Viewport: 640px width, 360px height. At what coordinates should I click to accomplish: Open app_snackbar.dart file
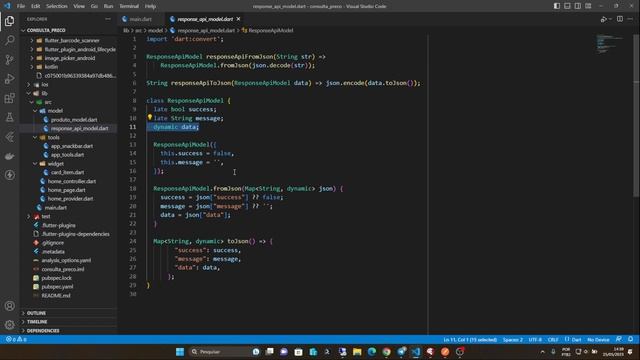point(72,146)
